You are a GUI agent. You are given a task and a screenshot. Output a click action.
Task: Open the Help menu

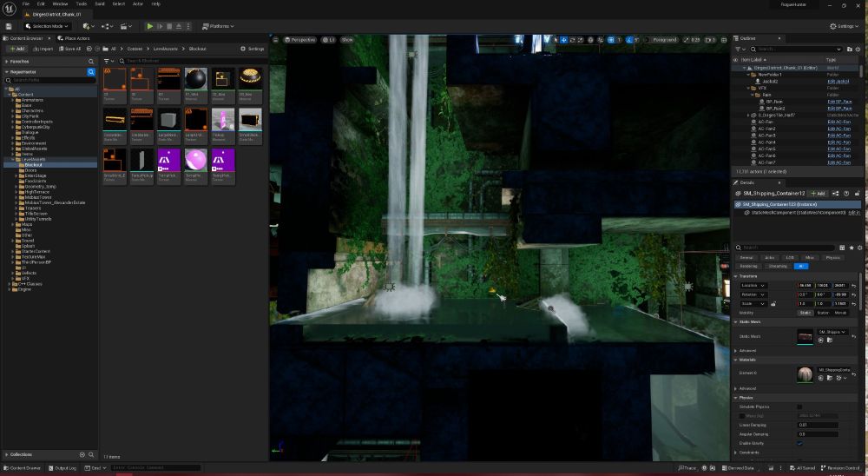point(156,3)
